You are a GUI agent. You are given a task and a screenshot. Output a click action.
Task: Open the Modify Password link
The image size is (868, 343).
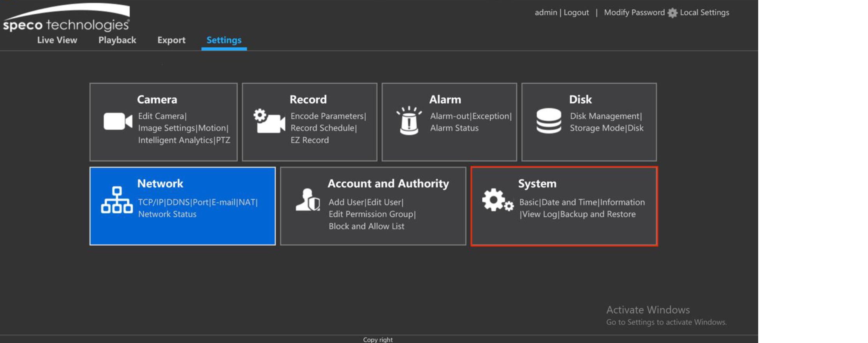coord(634,12)
